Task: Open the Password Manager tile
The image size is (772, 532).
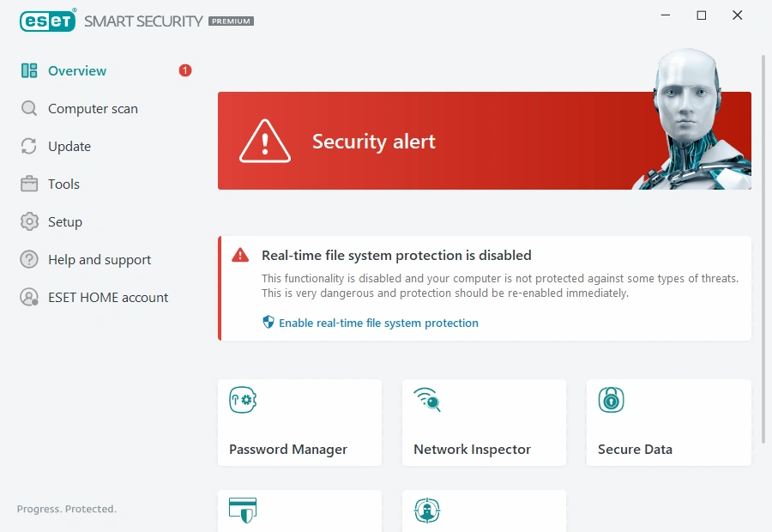Action: click(x=299, y=421)
